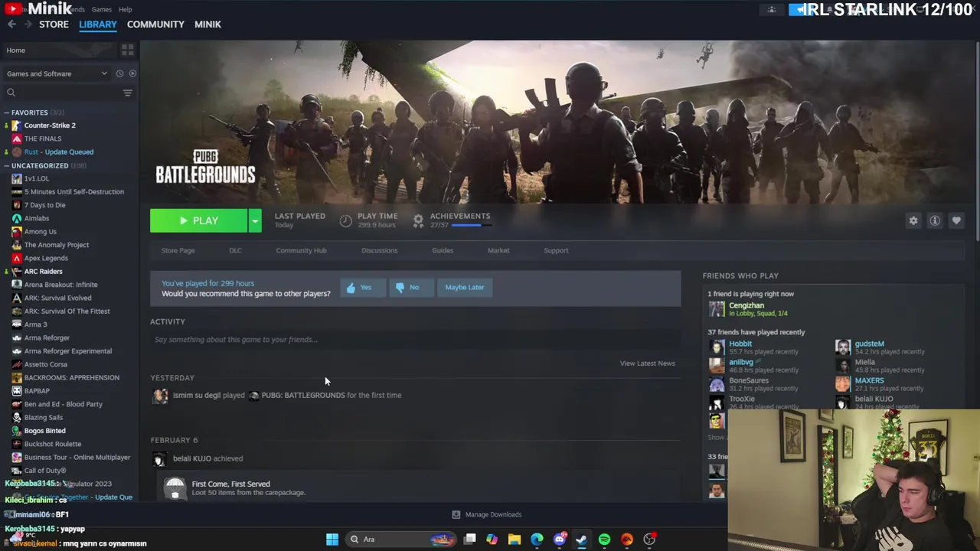980x551 pixels.
Task: Open Copilot from taskbar
Action: click(492, 540)
